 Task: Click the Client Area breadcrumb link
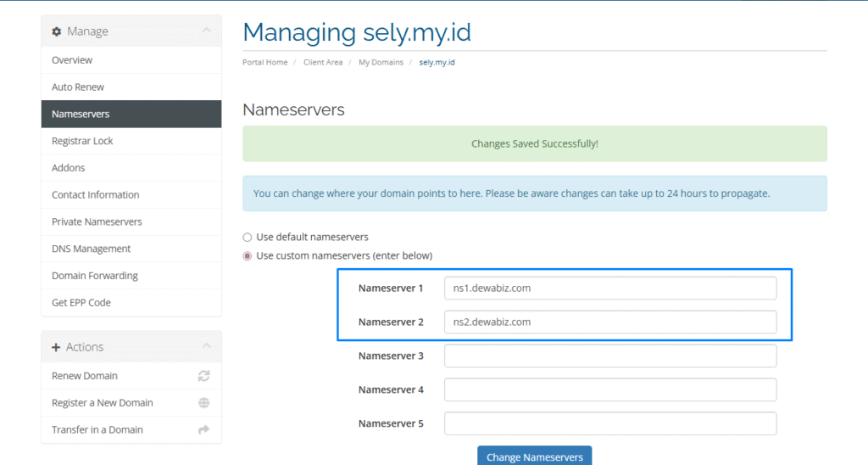323,63
